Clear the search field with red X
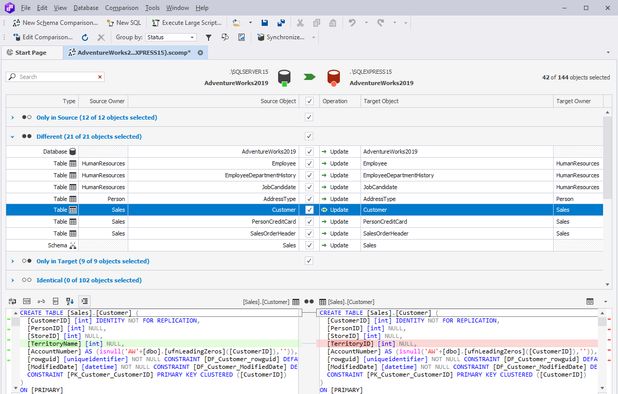 point(100,77)
